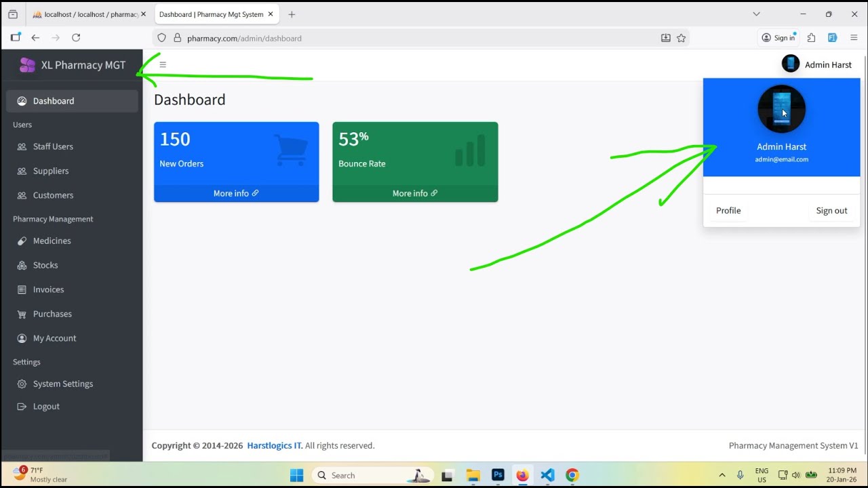Click the Logout arrow icon in sidebar
Image resolution: width=868 pixels, height=488 pixels.
[22, 407]
